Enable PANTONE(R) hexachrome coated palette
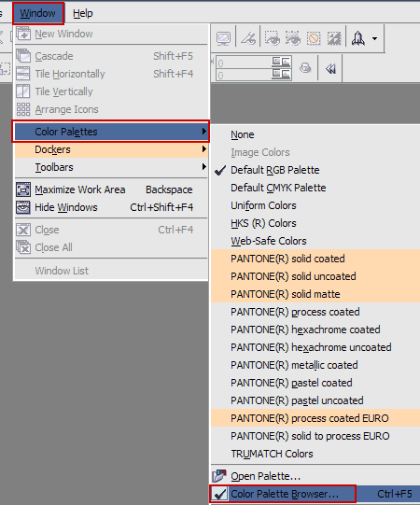This screenshot has width=420, height=505. 315,330
